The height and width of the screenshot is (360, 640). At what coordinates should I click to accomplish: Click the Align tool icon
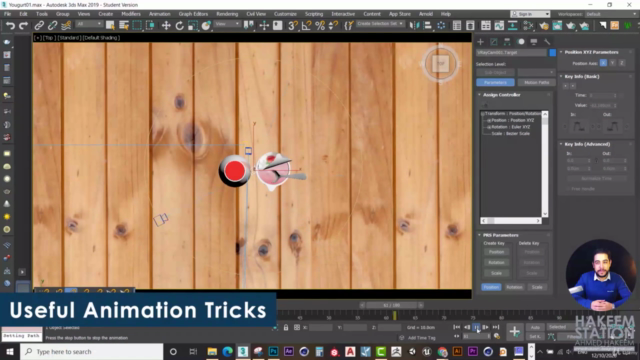coord(427,26)
